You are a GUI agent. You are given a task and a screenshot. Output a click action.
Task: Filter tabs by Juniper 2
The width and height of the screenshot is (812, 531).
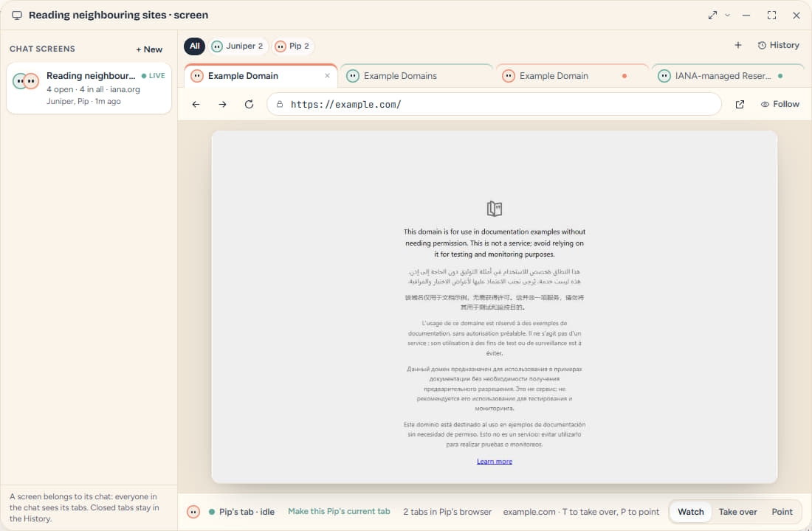click(x=238, y=46)
